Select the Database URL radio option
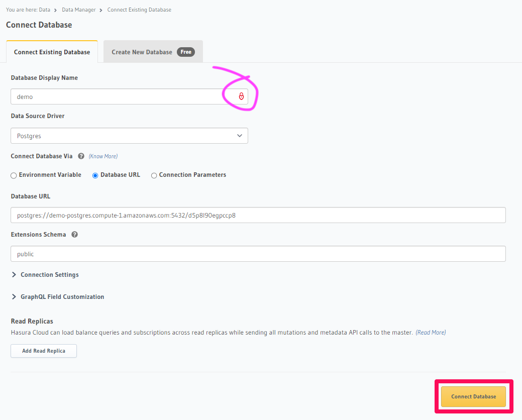This screenshot has height=420, width=522. point(95,175)
